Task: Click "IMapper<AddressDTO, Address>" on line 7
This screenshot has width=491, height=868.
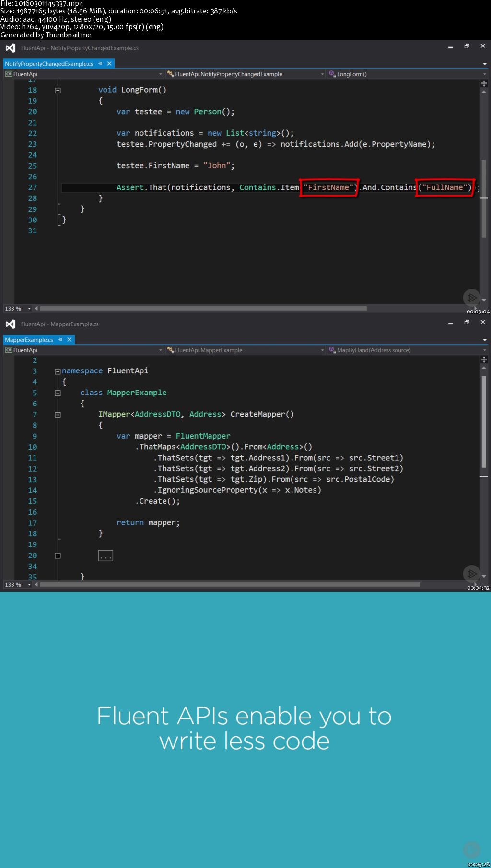Action: (162, 414)
